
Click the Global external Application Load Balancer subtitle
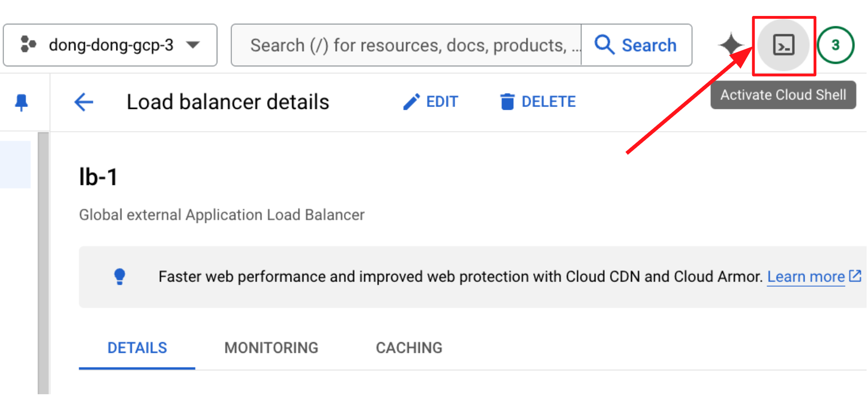(221, 215)
